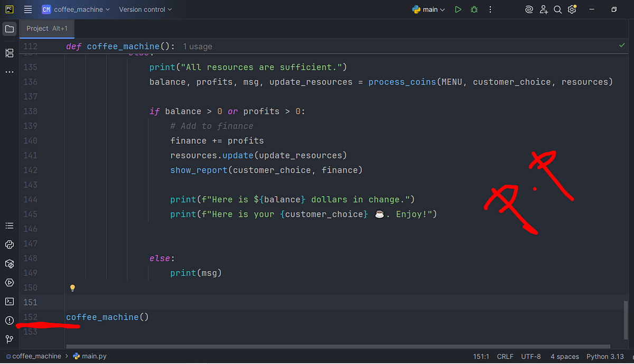Start a Code With Me session

pyautogui.click(x=544, y=10)
